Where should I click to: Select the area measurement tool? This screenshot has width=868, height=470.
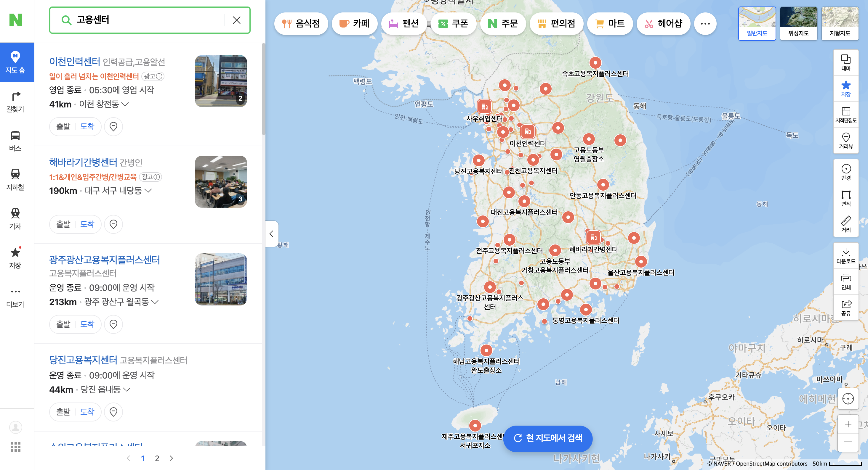846,198
